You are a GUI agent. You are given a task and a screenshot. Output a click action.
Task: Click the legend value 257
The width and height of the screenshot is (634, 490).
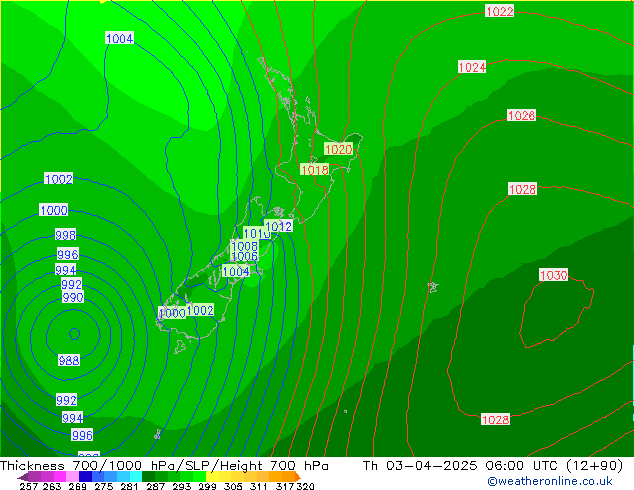[30, 486]
